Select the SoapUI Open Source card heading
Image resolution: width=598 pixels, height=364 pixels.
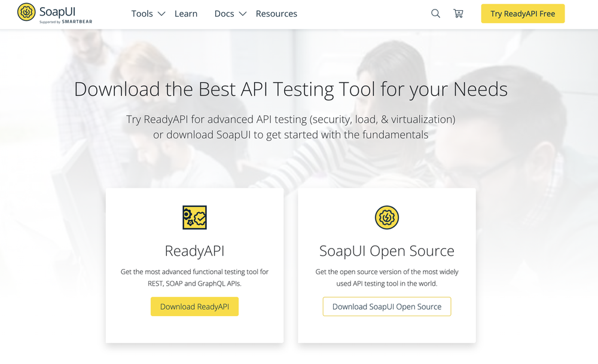coord(386,250)
